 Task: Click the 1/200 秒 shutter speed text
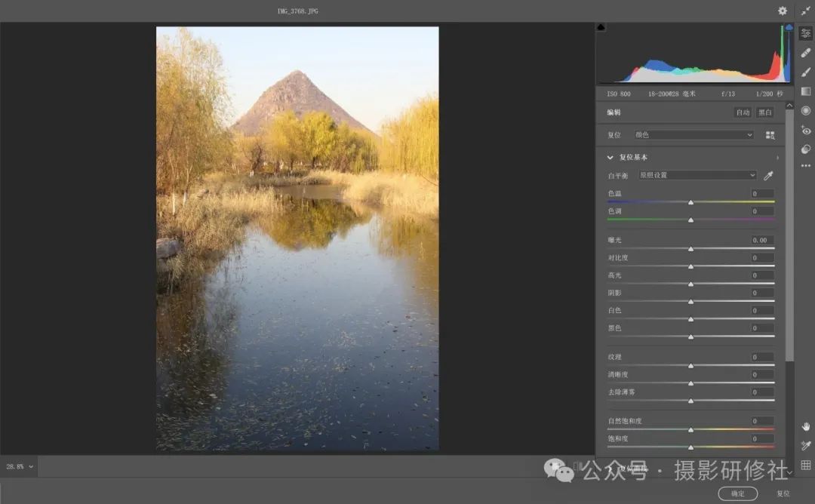click(x=769, y=94)
